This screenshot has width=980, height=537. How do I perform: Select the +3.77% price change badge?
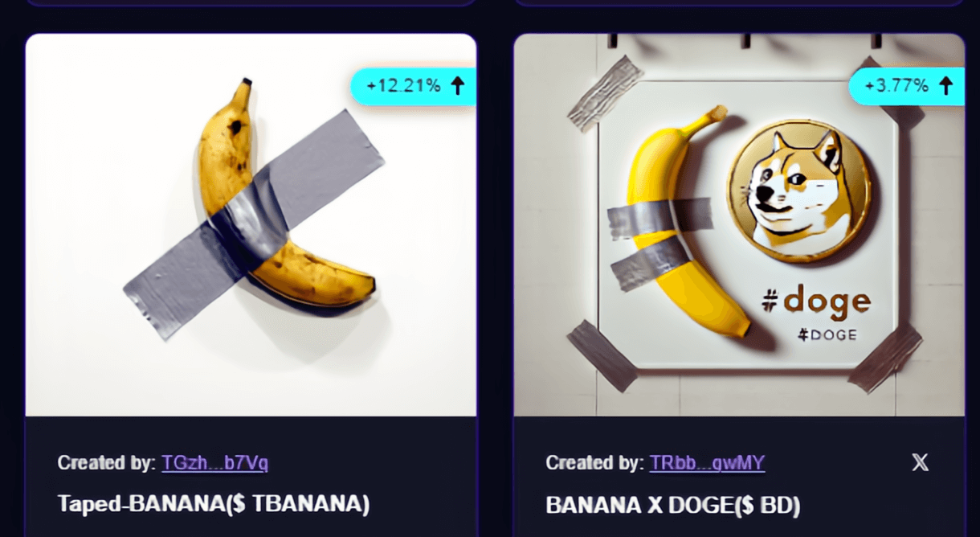click(x=906, y=86)
